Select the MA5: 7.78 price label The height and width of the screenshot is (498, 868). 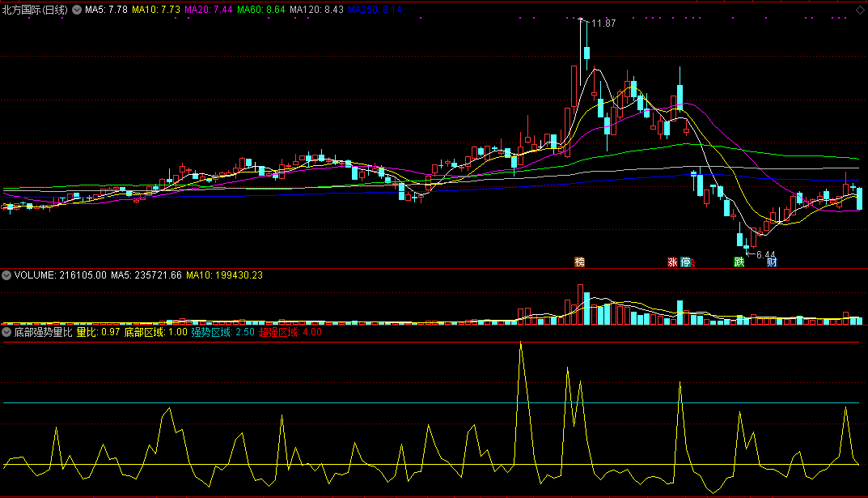106,10
